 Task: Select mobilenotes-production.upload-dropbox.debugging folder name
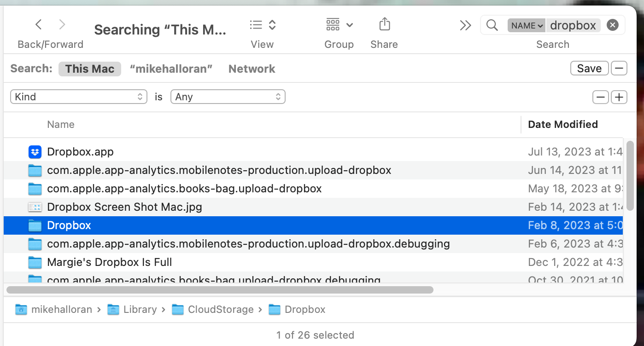[x=248, y=244]
